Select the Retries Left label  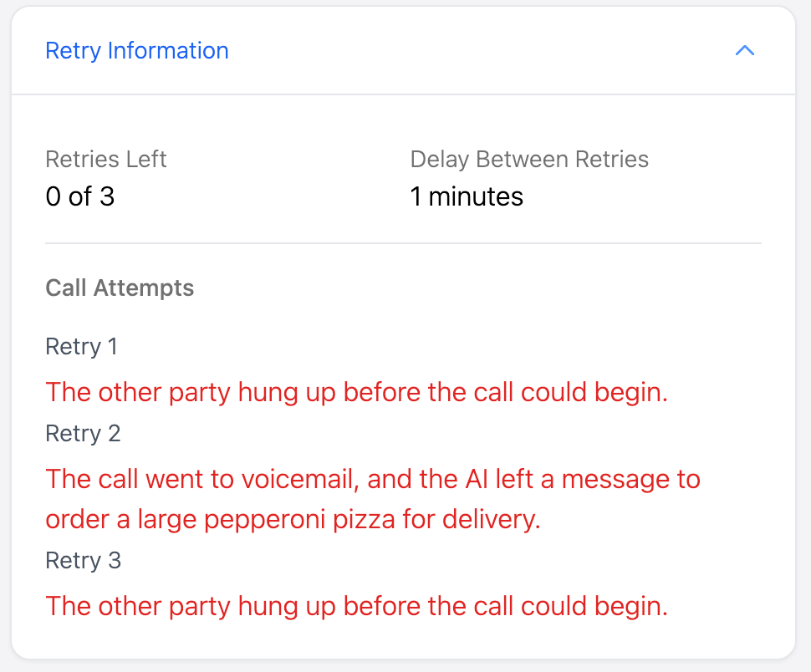(106, 159)
